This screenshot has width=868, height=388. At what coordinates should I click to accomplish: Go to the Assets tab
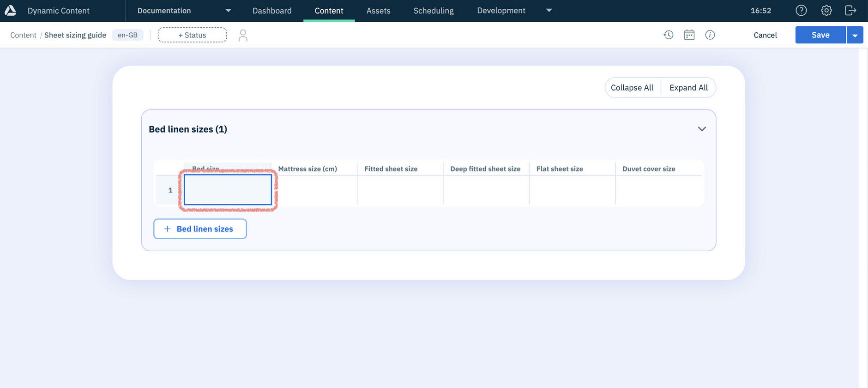[378, 11]
